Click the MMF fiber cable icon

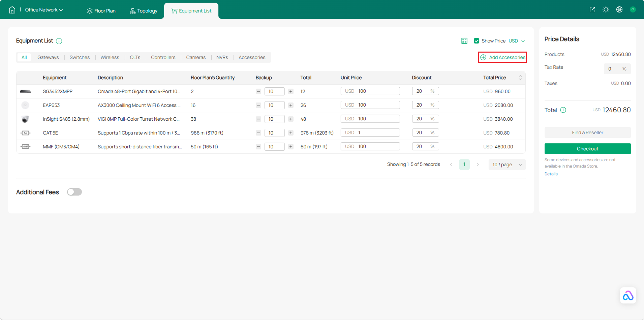(x=25, y=147)
